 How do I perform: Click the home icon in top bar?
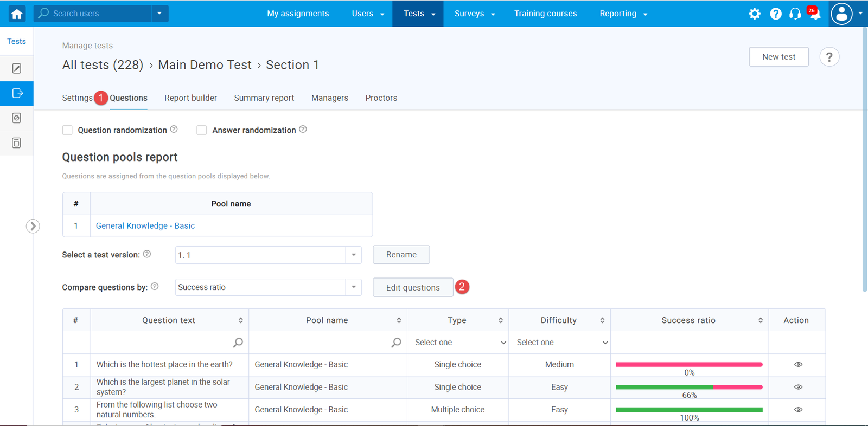point(17,14)
